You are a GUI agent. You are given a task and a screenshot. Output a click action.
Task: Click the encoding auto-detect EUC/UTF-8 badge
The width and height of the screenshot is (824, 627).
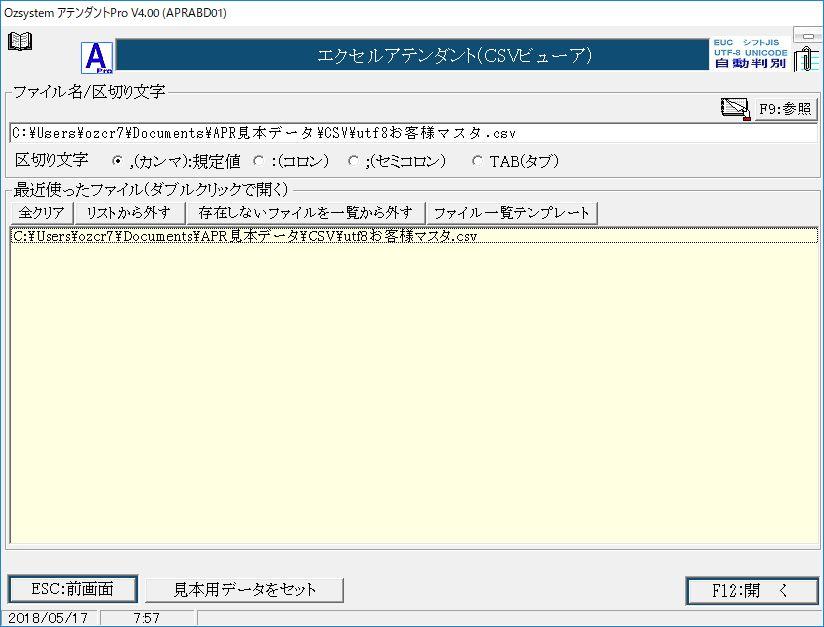point(750,54)
